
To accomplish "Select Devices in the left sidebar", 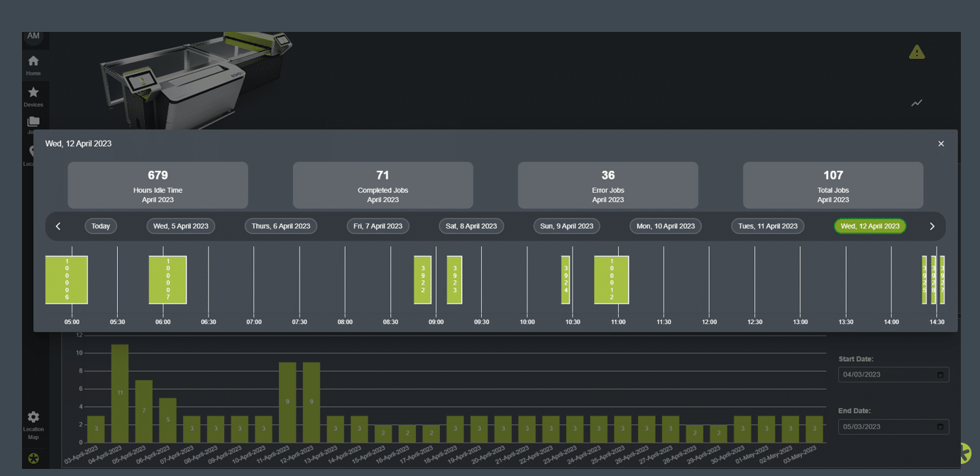I will [33, 95].
